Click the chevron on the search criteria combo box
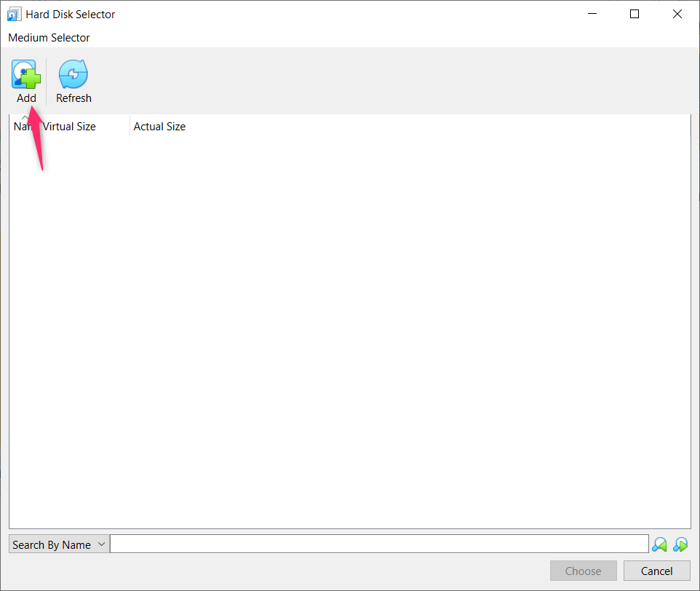 click(101, 544)
